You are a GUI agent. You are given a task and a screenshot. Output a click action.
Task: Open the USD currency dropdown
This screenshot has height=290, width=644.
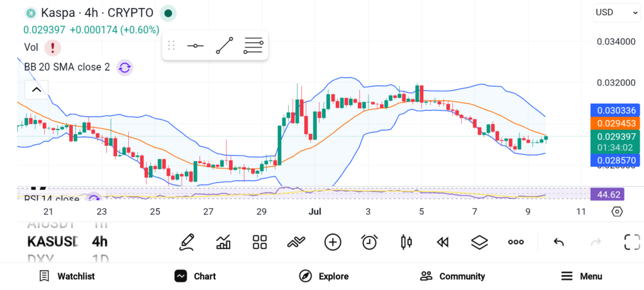pos(616,13)
